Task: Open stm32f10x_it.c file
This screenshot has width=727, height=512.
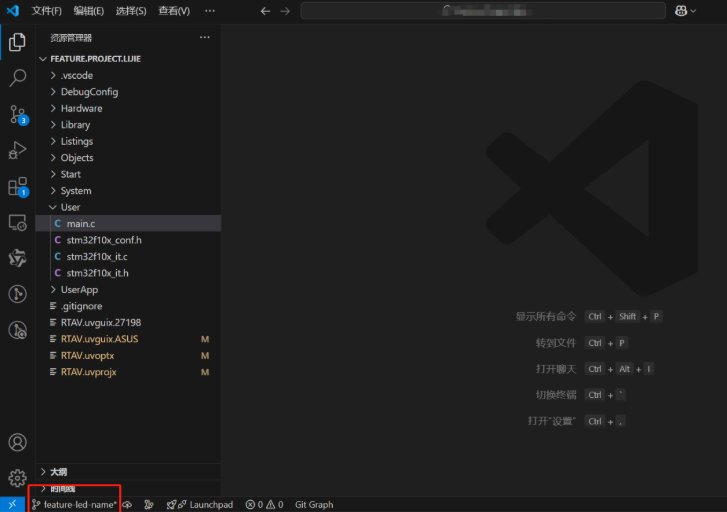Action: tap(128, 256)
